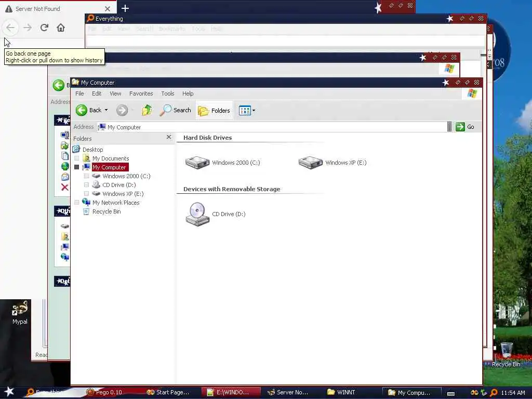
Task: Go to browser home page icon
Action: [x=61, y=28]
